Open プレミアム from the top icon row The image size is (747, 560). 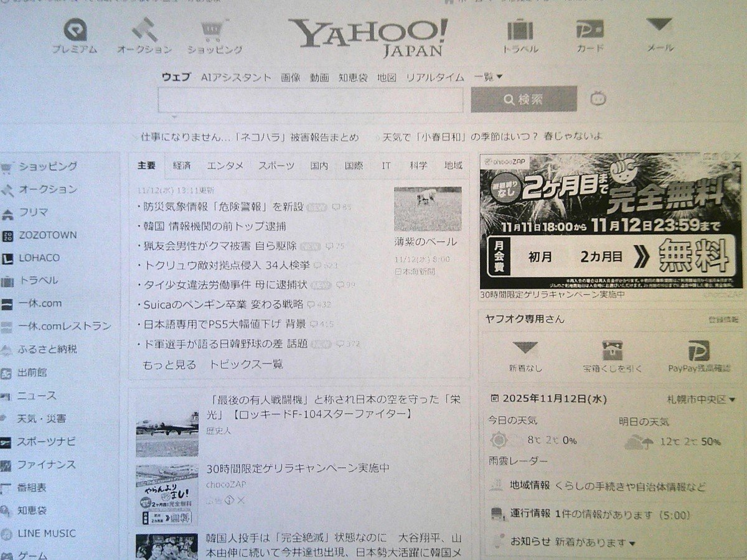75,30
